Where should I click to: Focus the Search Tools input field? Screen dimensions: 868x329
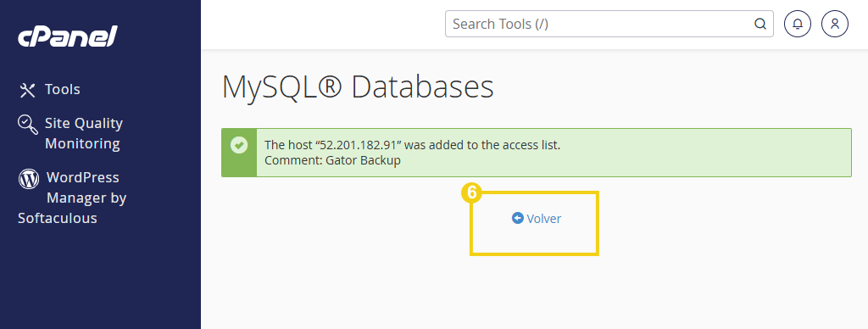609,24
